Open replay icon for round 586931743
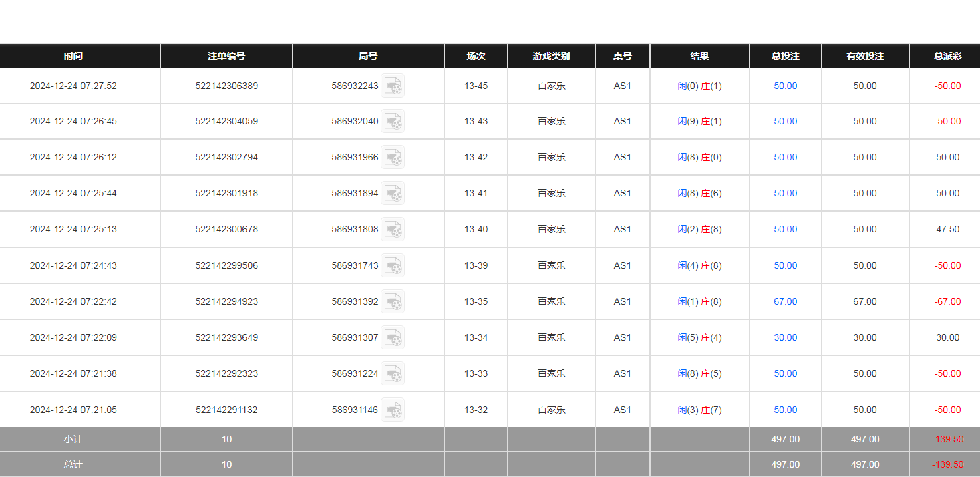The height and width of the screenshot is (477, 980). point(393,265)
